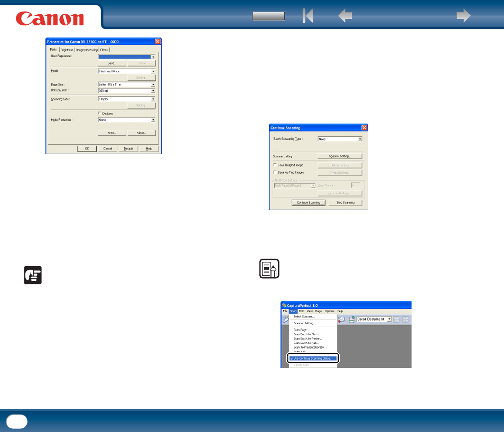Viewport: 504px width, 432px height.
Task: Click the CapturePerfect 3.0 title bar app icon
Action: pyautogui.click(x=284, y=305)
